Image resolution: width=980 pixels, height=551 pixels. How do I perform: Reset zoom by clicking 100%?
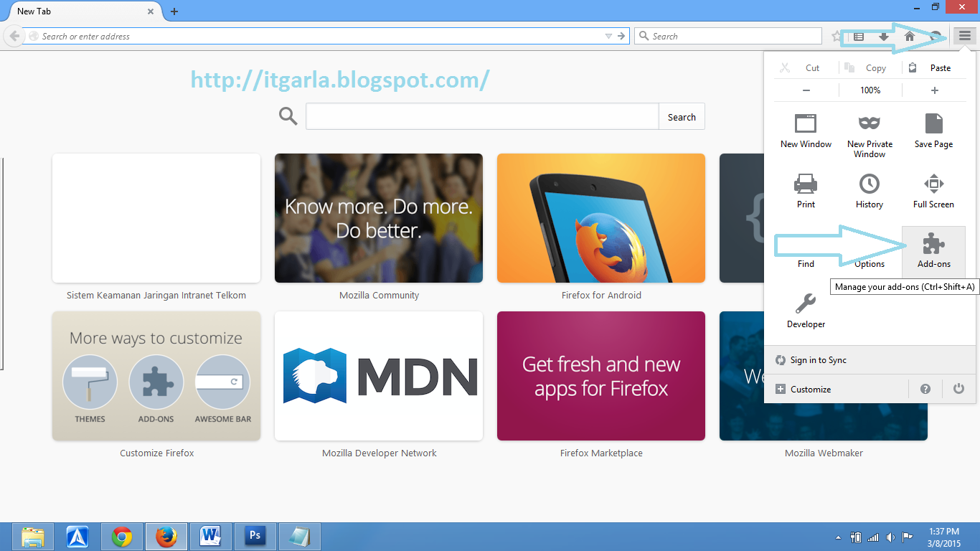tap(870, 90)
